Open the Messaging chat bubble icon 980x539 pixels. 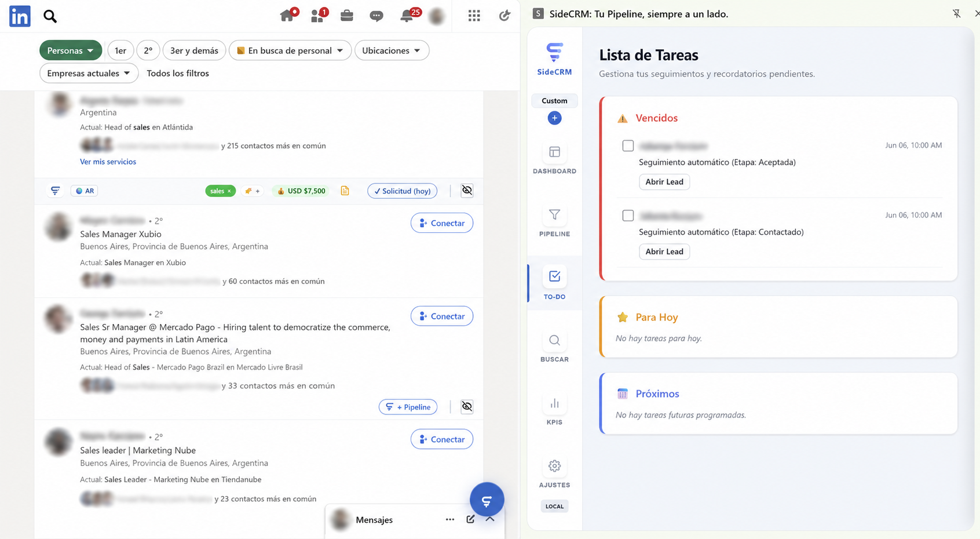coord(376,16)
